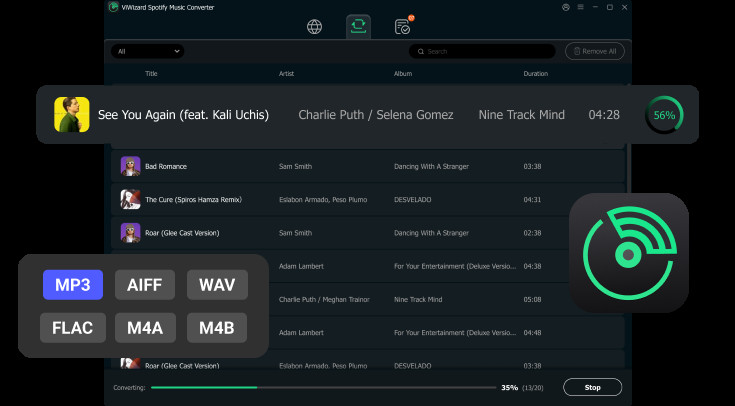Select the M4A output format
Viewport: 735px width, 406px height.
pos(145,328)
